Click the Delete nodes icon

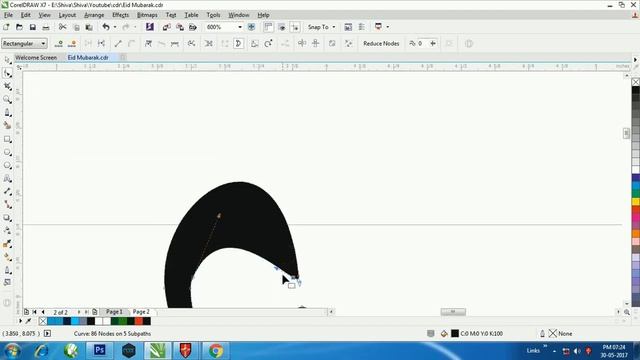(72, 44)
